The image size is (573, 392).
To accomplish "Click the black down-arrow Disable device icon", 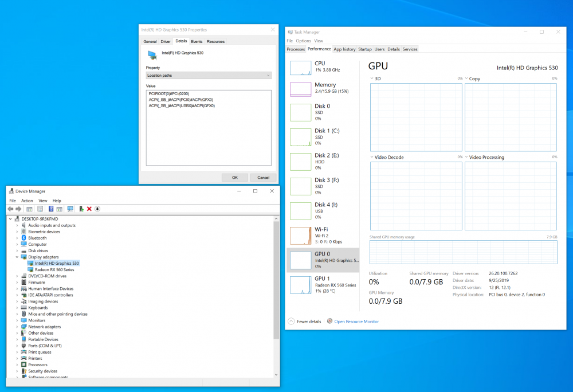I will coord(97,209).
